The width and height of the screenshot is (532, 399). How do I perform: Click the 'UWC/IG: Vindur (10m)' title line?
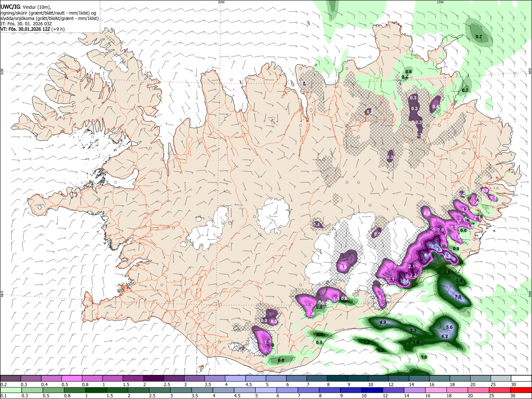click(x=25, y=7)
